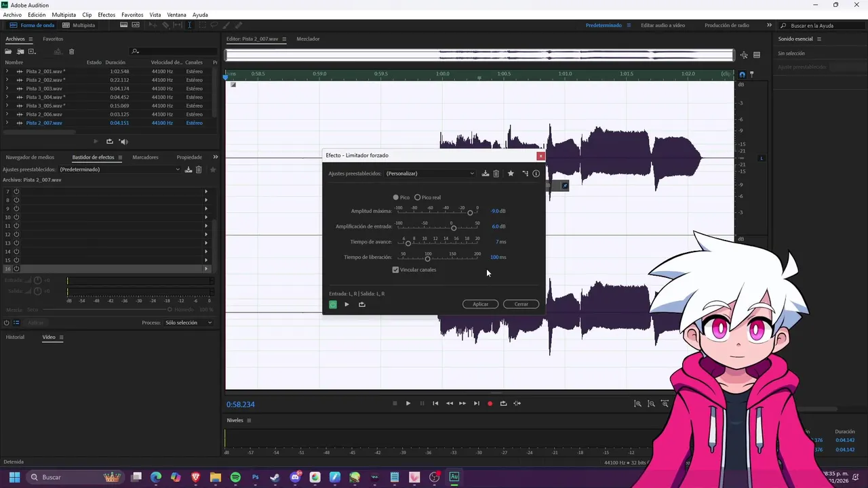
Task: Open the Historial tab
Action: coord(15,337)
